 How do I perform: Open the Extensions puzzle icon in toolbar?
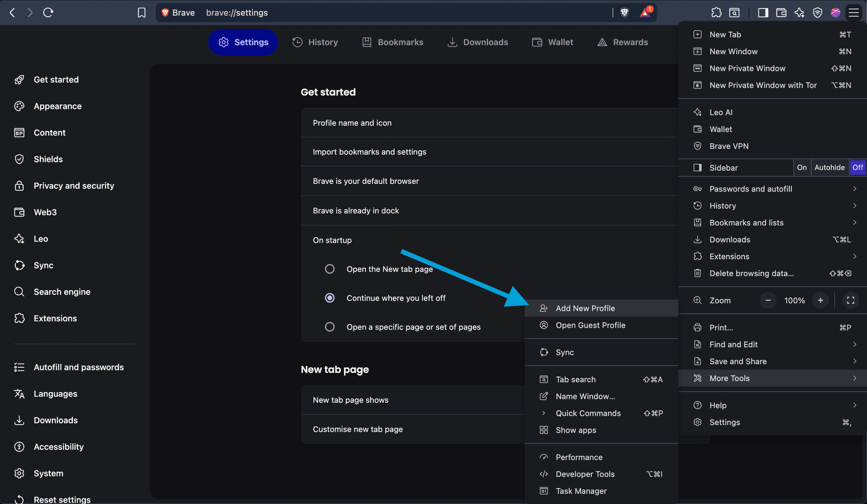click(x=717, y=13)
